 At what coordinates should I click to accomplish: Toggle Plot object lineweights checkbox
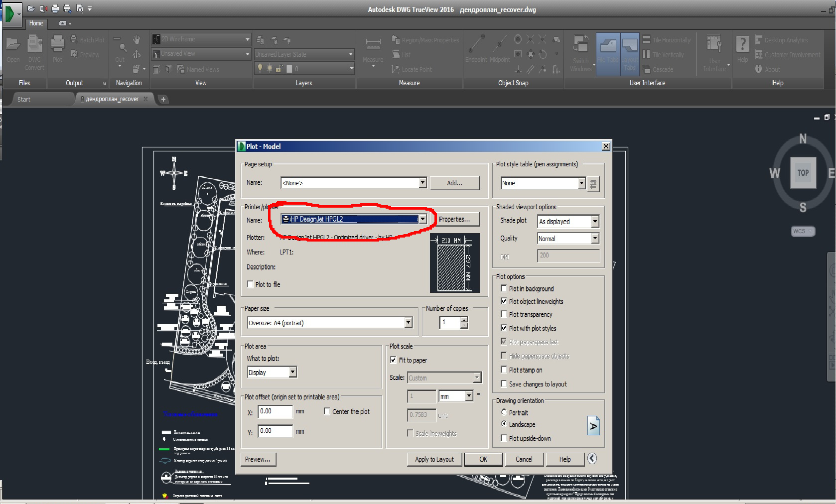pyautogui.click(x=504, y=301)
